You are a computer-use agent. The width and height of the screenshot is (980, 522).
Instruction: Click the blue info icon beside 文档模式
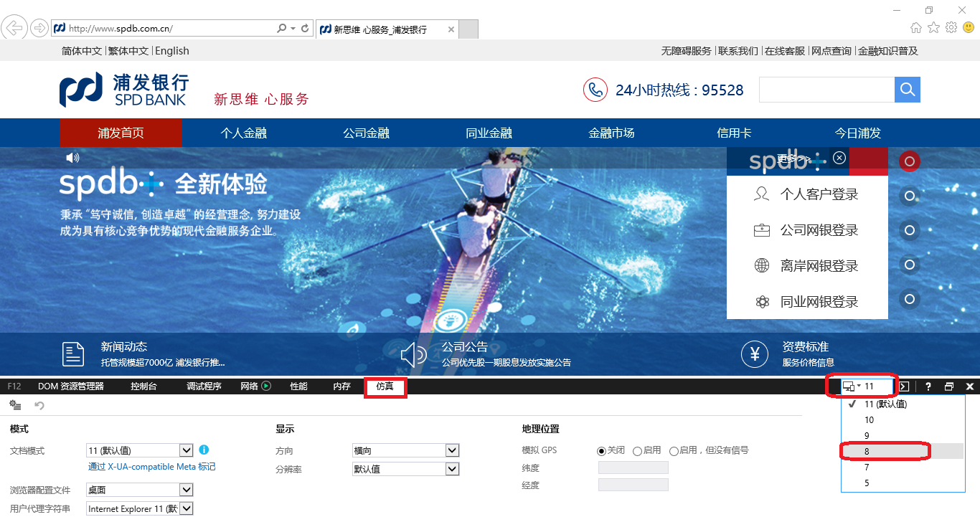[x=204, y=450]
